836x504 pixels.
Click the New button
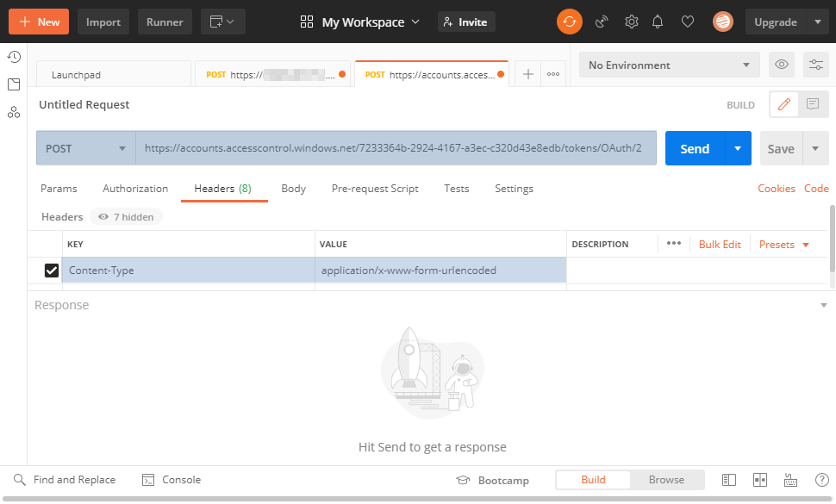pos(39,22)
